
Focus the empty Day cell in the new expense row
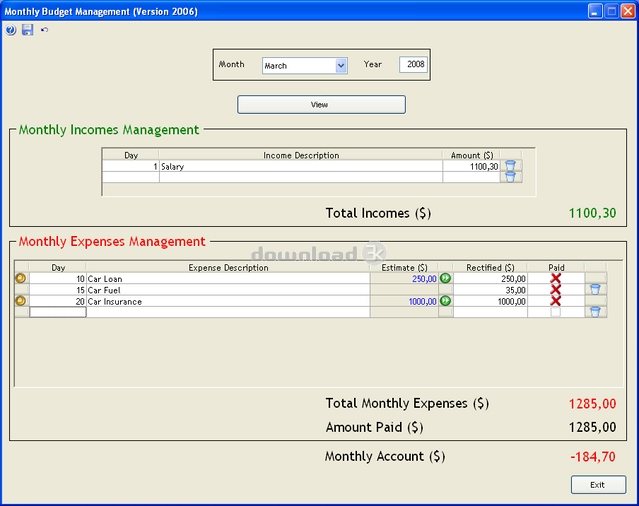coord(57,312)
